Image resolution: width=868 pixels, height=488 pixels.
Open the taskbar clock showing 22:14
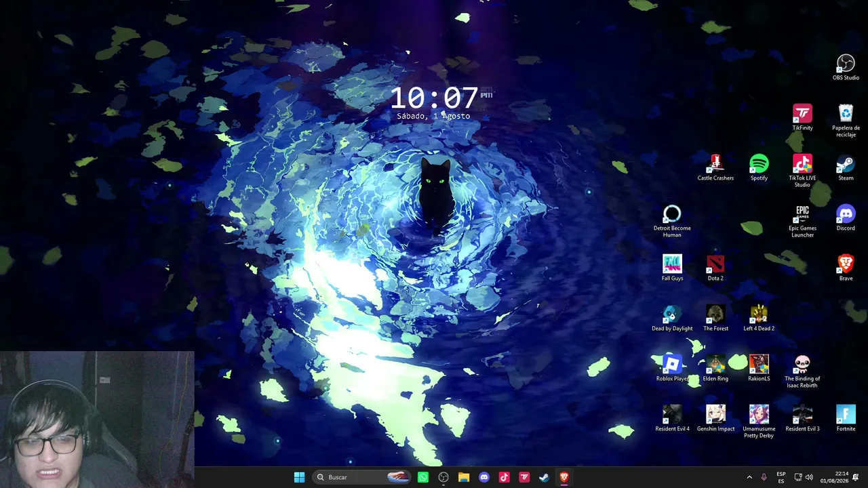coord(833,477)
